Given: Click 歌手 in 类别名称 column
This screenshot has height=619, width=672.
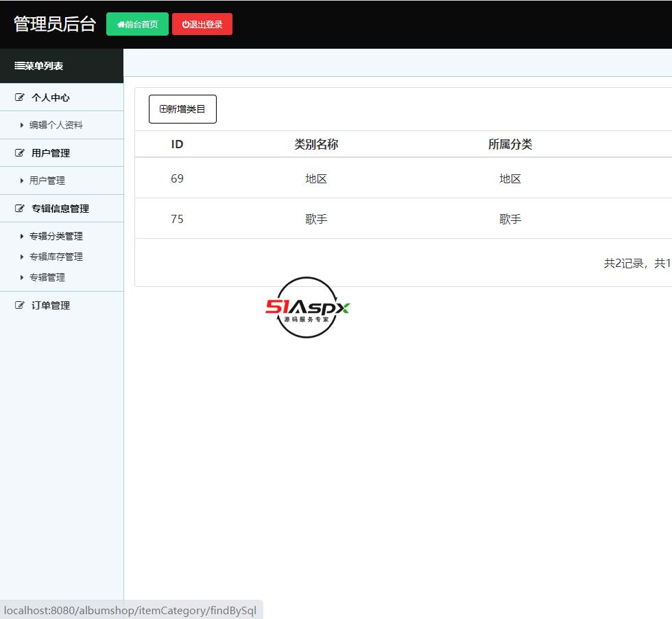Looking at the screenshot, I should (316, 219).
